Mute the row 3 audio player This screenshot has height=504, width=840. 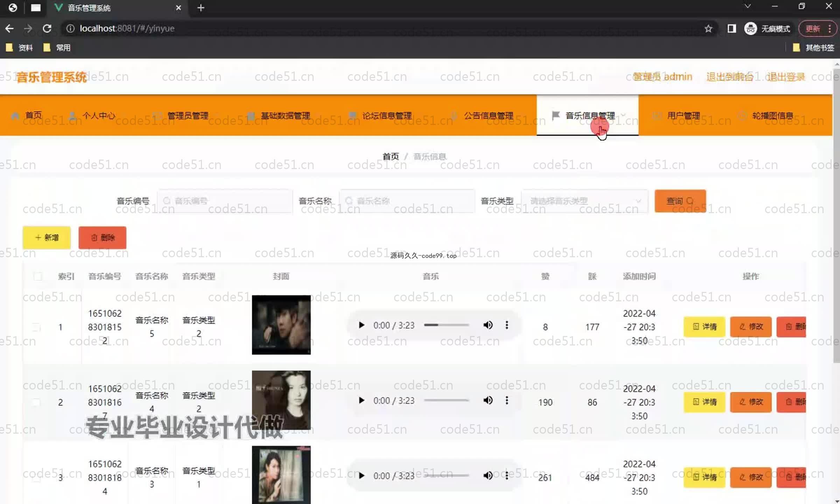point(488,476)
